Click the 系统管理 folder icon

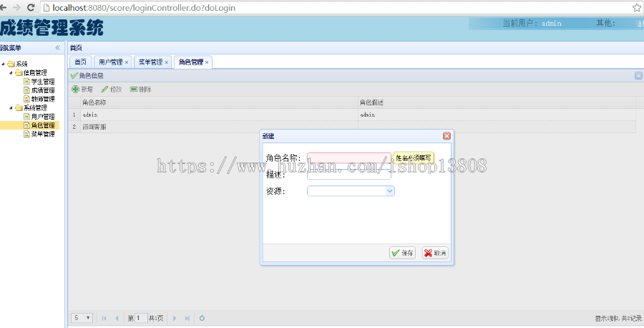(19, 107)
